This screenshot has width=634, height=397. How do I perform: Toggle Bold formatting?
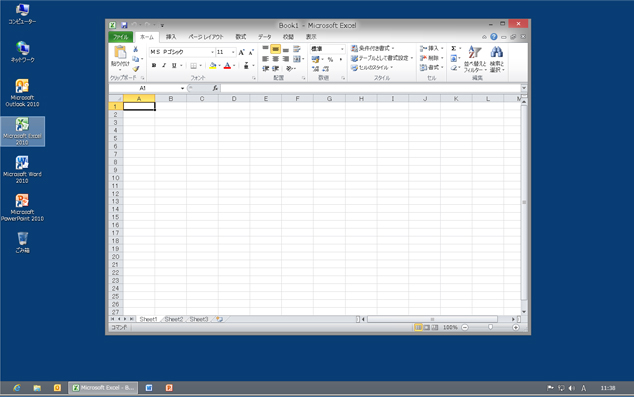click(154, 65)
